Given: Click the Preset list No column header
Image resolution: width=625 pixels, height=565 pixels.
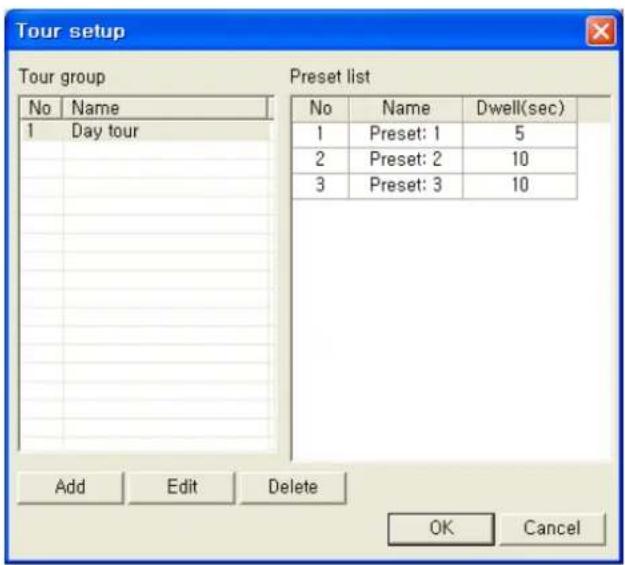Looking at the screenshot, I should click(x=321, y=108).
